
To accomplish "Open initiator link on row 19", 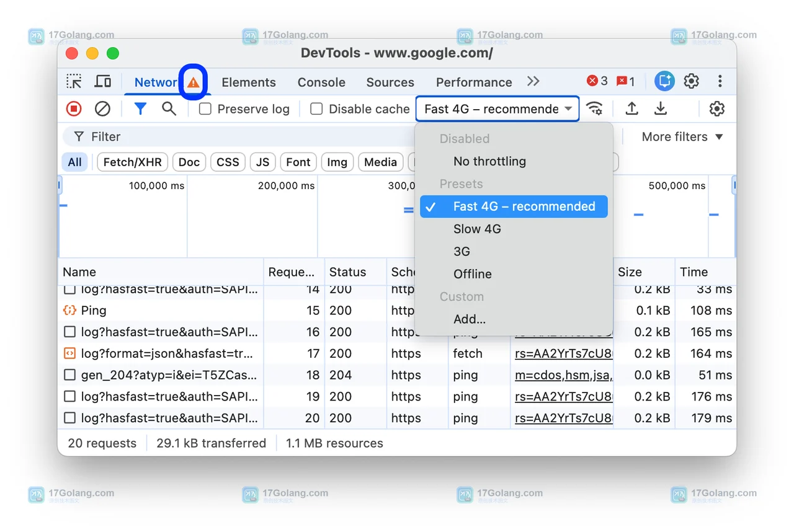I will pyautogui.click(x=564, y=397).
